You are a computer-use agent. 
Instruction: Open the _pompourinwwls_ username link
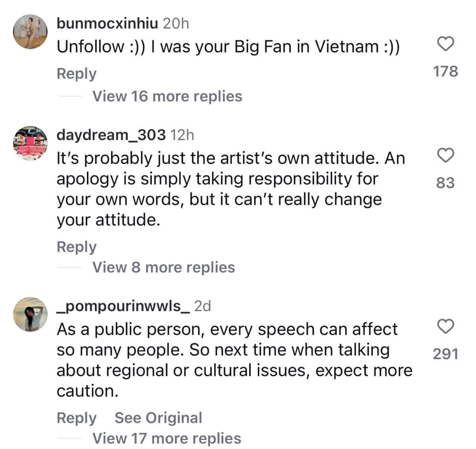click(x=123, y=306)
